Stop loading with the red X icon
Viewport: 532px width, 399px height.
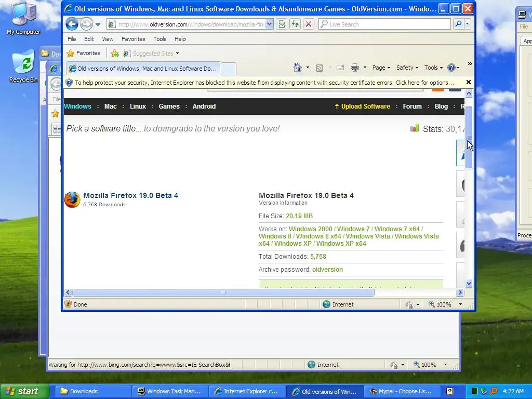tap(309, 24)
